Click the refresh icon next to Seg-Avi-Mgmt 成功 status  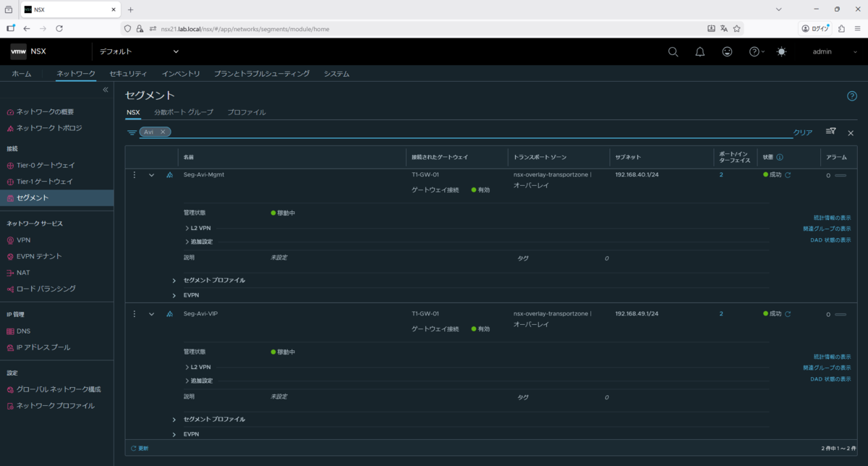[x=788, y=174]
